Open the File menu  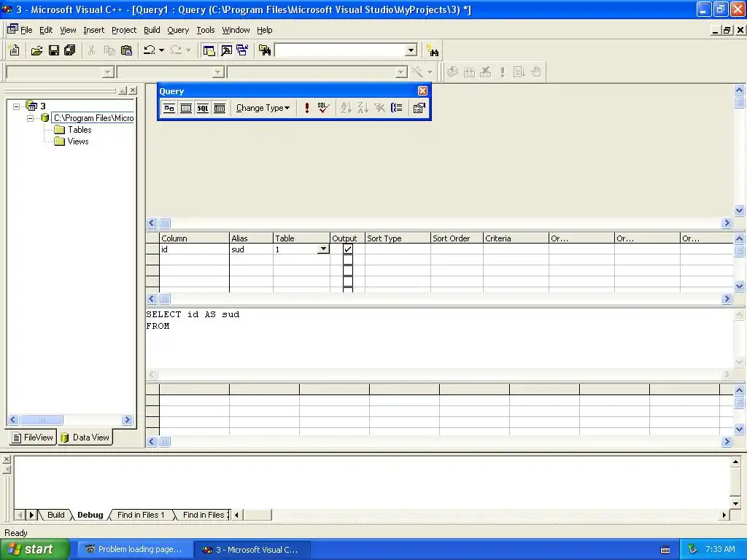pos(26,30)
